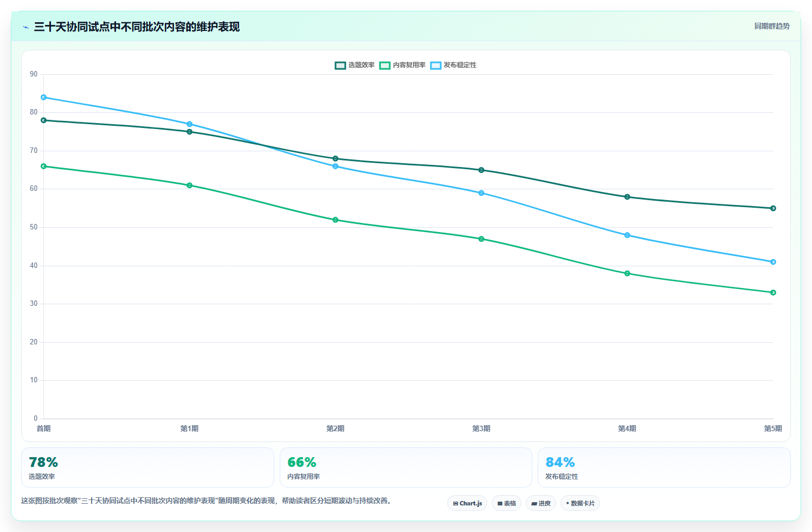812x532 pixels.
Task: Click the 进度 tag
Action: pos(541,503)
